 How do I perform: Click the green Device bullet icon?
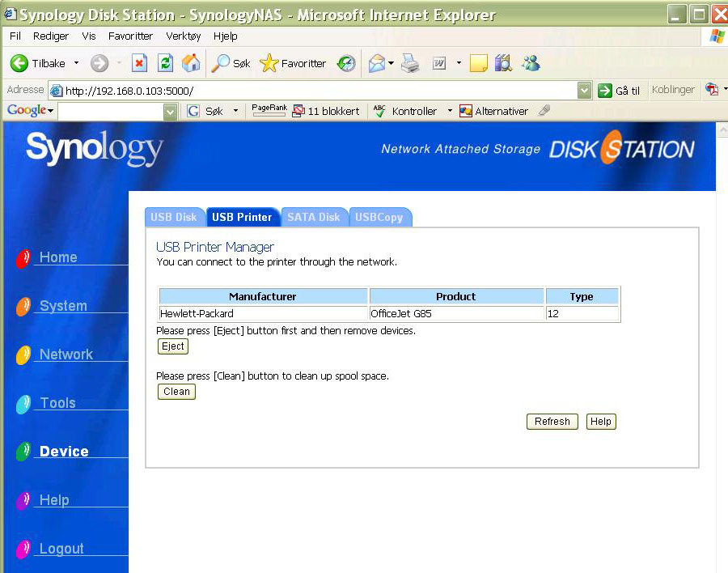pos(23,452)
